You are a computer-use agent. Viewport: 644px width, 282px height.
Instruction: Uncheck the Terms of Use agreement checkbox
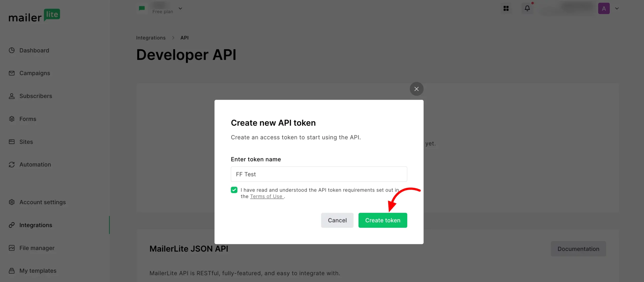pos(234,190)
